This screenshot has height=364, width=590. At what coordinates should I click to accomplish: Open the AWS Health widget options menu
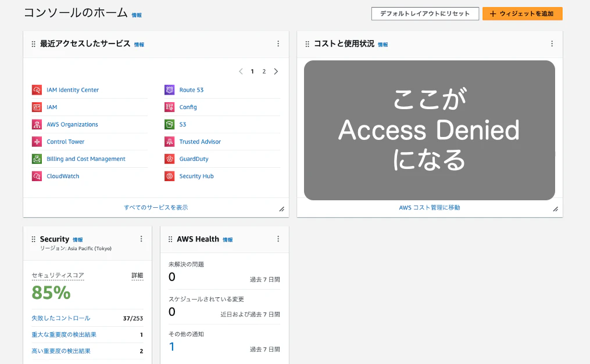pyautogui.click(x=278, y=239)
